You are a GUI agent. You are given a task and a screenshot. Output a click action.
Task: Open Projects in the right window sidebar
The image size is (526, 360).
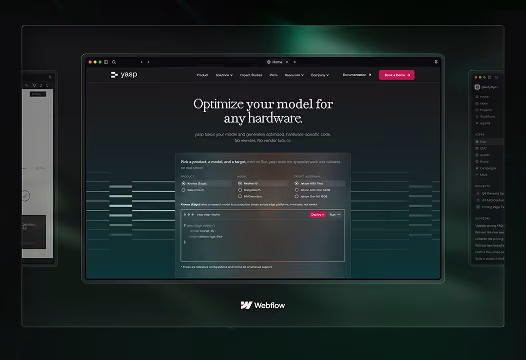click(x=483, y=110)
